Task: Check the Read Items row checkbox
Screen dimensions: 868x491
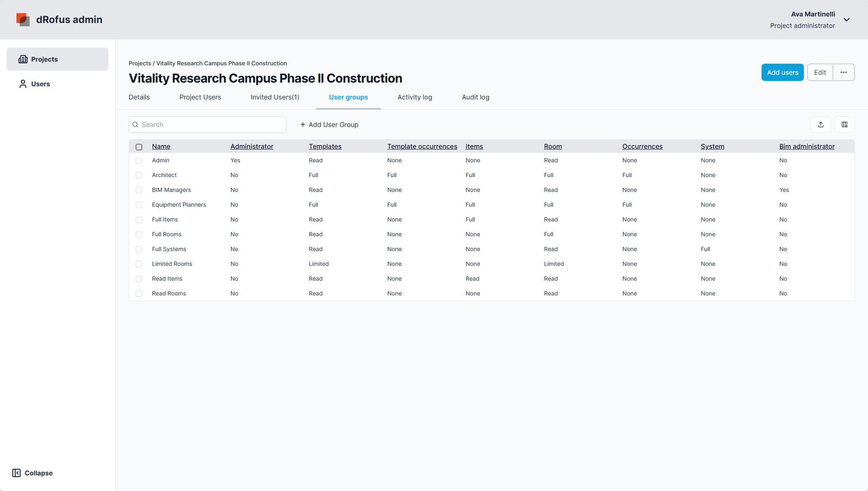Action: tap(139, 279)
